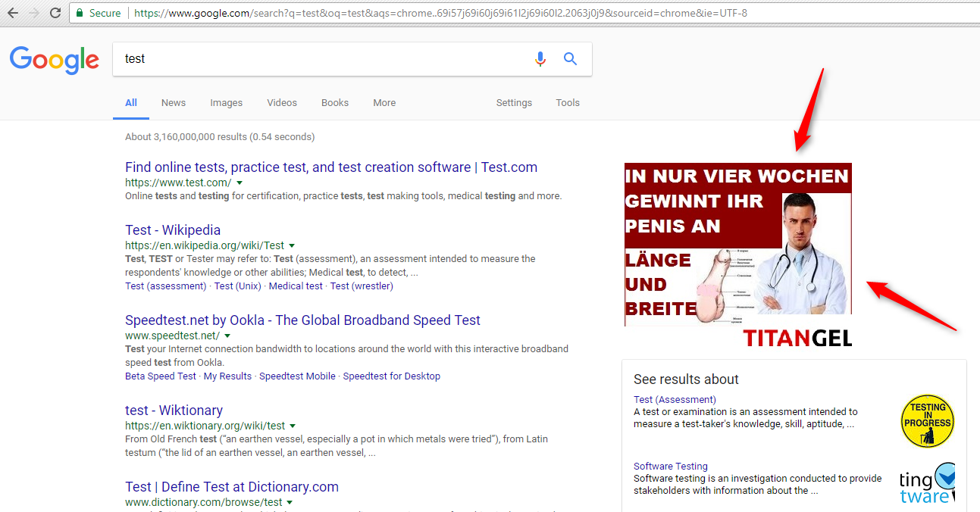980x512 pixels.
Task: Click the browser back arrow
Action: point(13,13)
